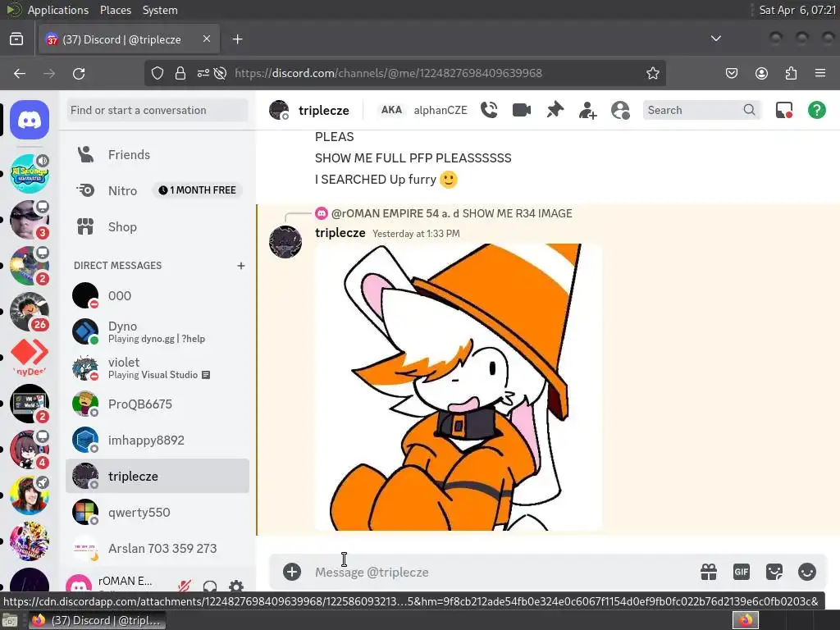Image resolution: width=840 pixels, height=630 pixels.
Task: Open the GIF picker
Action: (742, 572)
